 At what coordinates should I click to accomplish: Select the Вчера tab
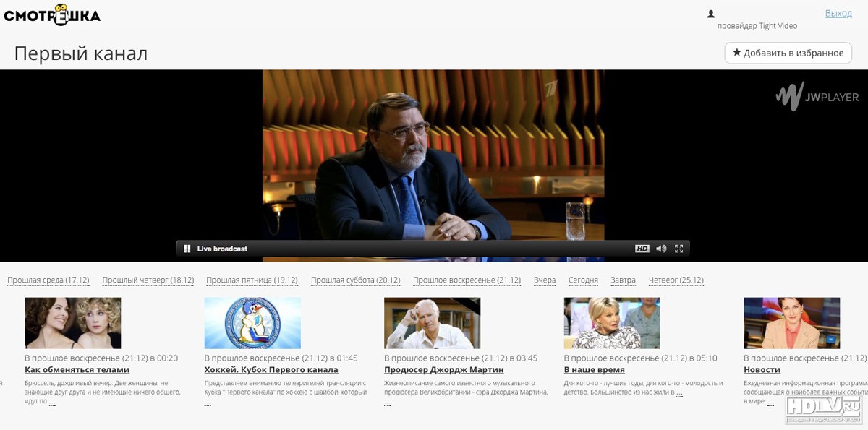click(x=545, y=280)
